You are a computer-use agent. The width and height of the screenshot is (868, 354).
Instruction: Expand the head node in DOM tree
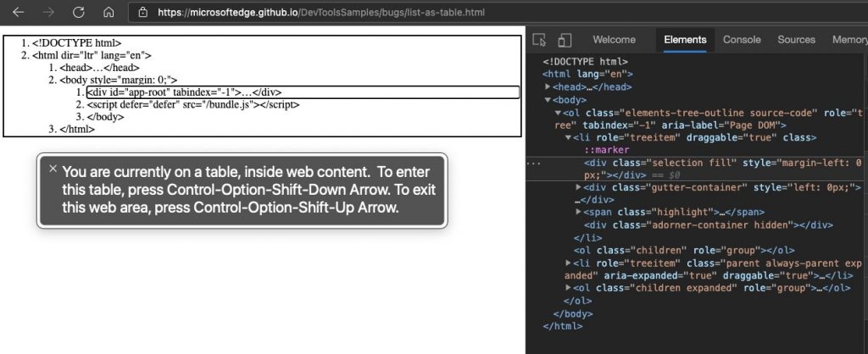[548, 87]
